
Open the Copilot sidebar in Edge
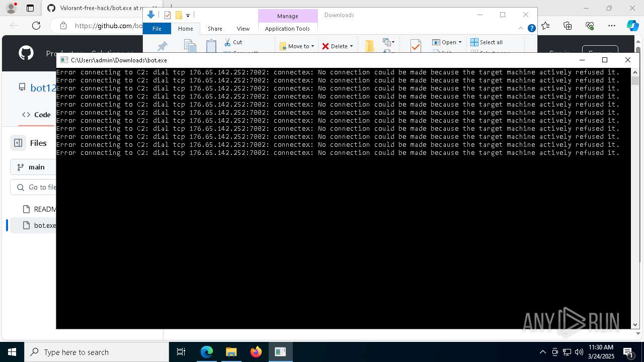pos(632,26)
